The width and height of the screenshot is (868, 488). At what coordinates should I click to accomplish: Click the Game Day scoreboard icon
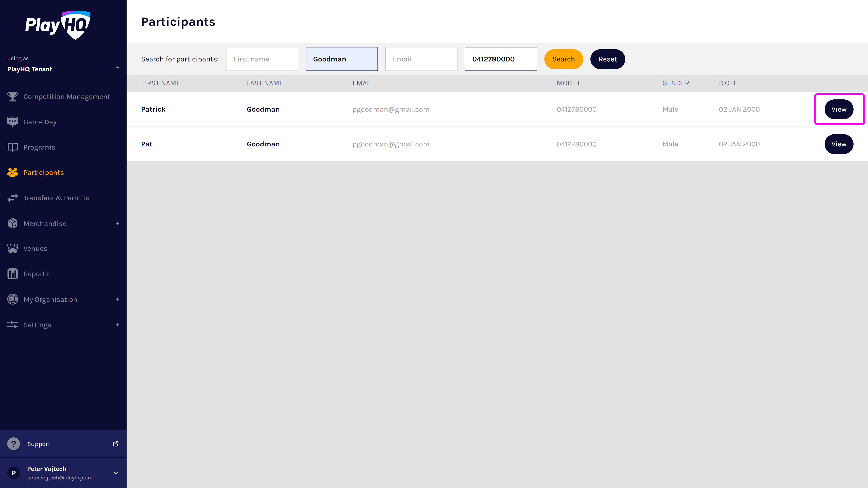click(12, 122)
